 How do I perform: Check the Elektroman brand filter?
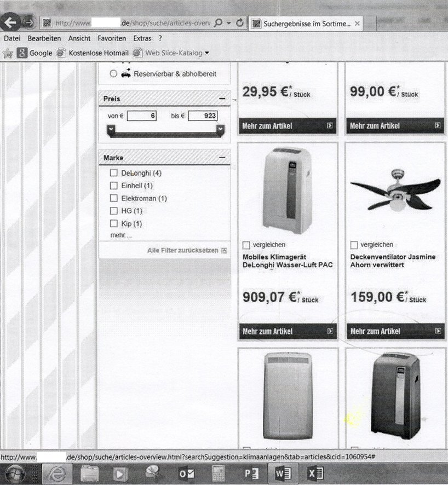(113, 198)
